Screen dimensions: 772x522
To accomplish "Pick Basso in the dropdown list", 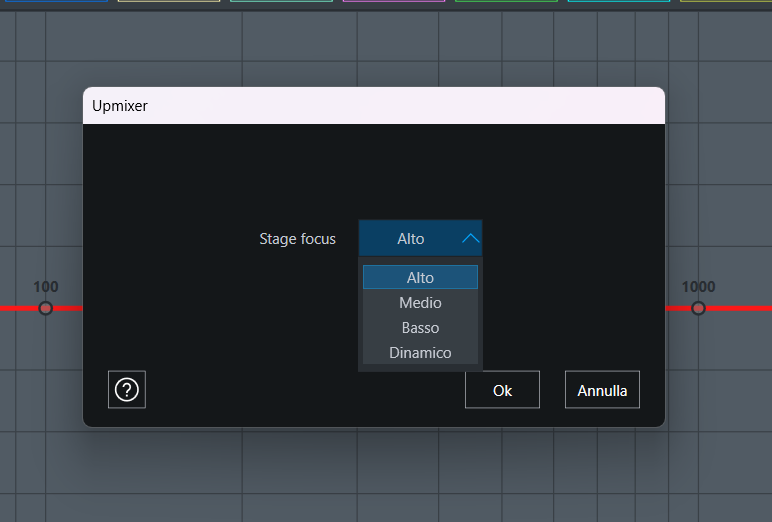I will click(x=420, y=327).
